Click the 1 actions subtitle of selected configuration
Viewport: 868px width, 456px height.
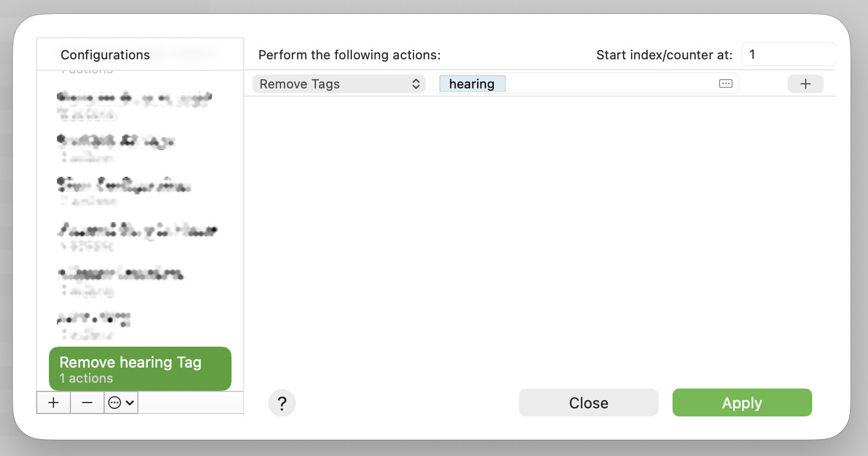[x=86, y=378]
